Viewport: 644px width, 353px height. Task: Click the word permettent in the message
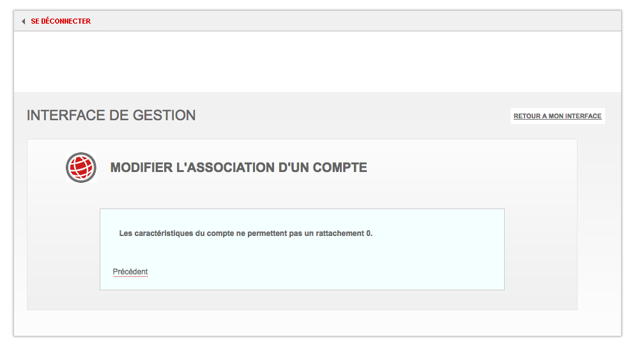(x=266, y=233)
